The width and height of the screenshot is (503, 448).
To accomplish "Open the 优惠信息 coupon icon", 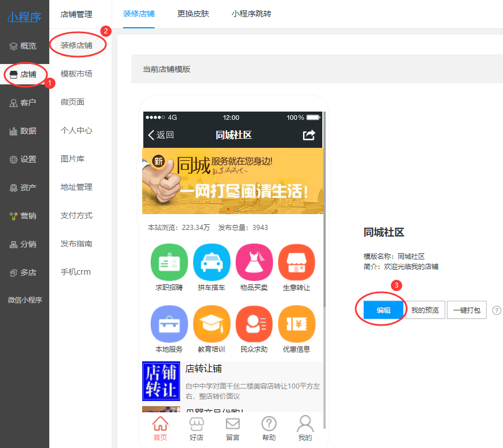I will click(x=296, y=324).
